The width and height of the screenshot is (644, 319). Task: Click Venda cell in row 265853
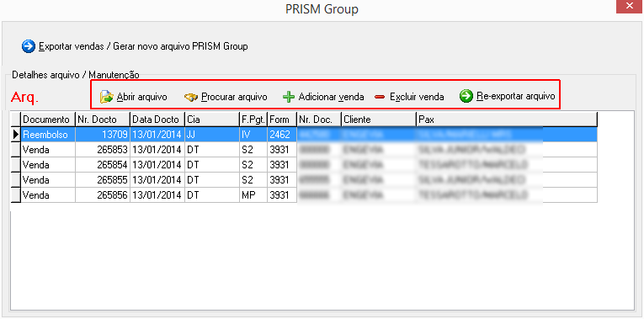48,150
